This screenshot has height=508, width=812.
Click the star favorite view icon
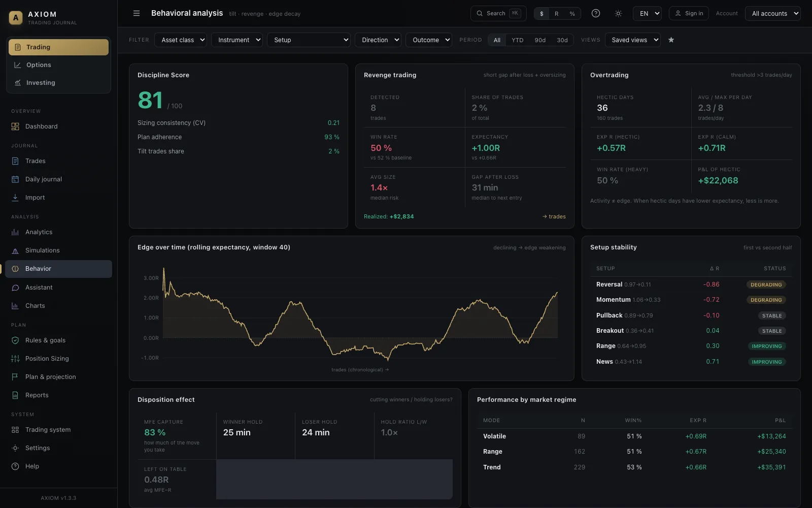click(x=671, y=40)
